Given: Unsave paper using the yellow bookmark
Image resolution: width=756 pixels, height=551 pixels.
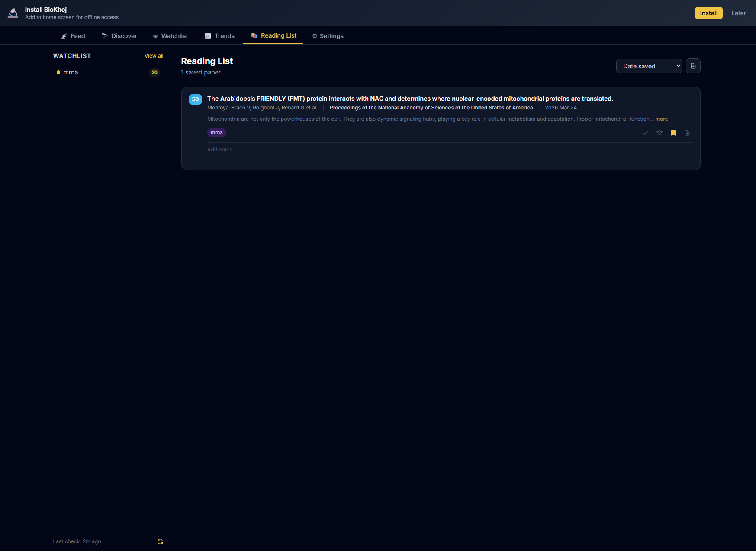Looking at the screenshot, I should 673,133.
